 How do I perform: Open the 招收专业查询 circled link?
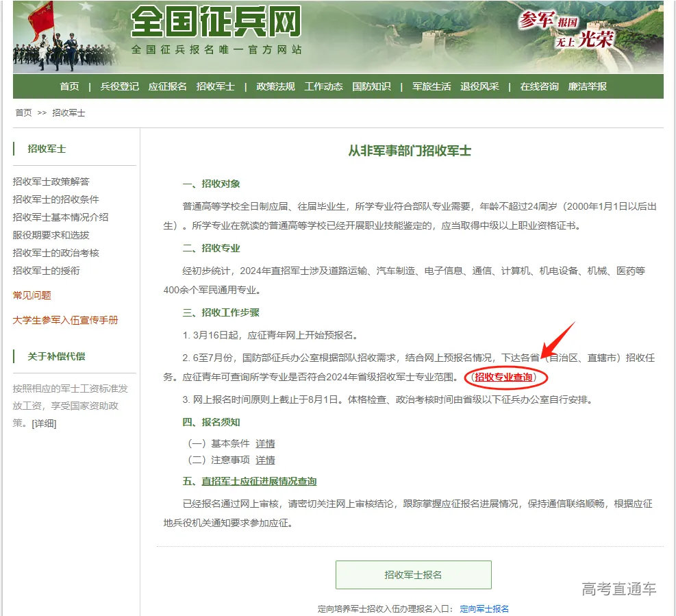coord(505,376)
